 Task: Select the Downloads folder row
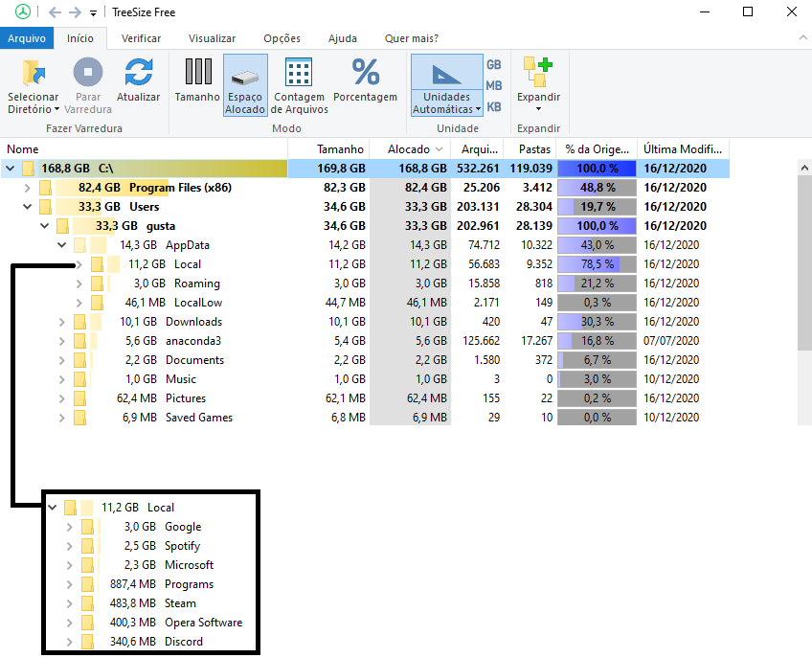pos(193,322)
